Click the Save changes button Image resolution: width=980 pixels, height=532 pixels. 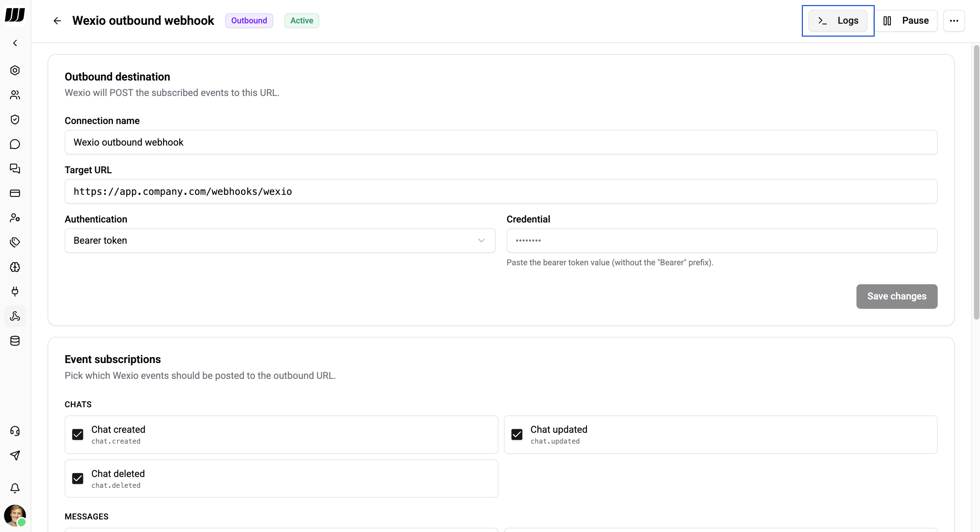click(x=896, y=297)
